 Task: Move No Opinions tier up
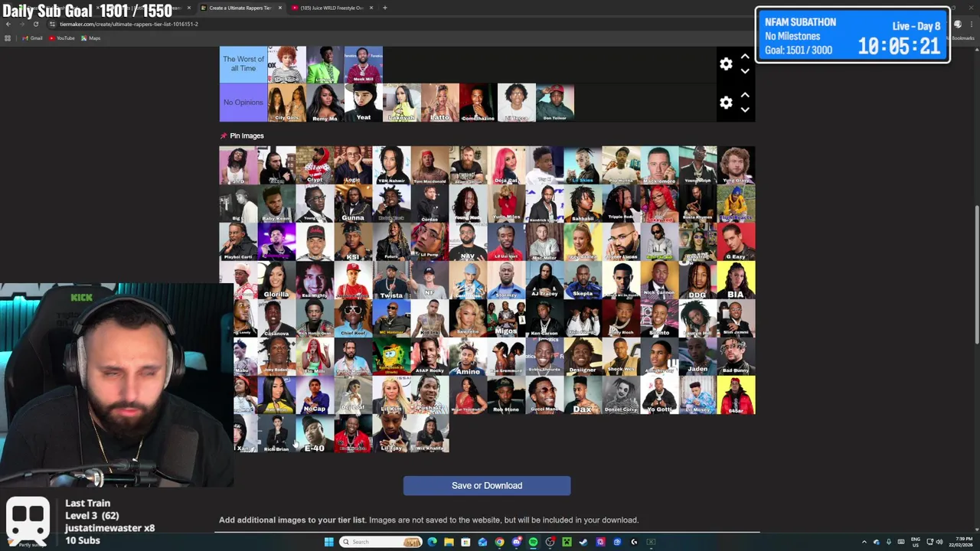pos(745,95)
